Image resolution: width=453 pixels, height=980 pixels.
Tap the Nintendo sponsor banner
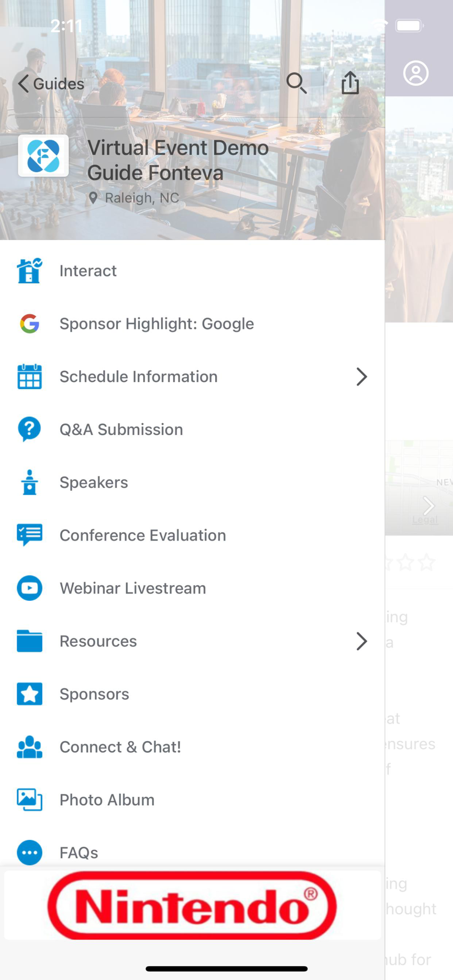pyautogui.click(x=192, y=906)
